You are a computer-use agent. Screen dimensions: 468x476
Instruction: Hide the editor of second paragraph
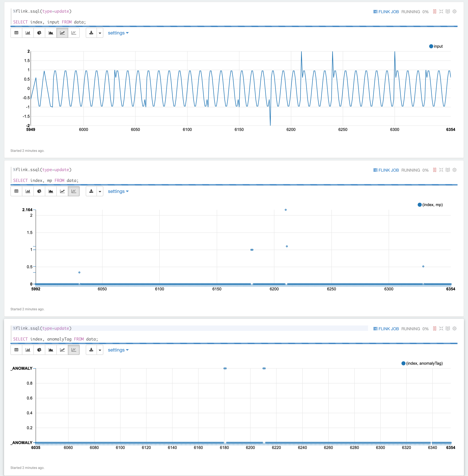pos(441,170)
